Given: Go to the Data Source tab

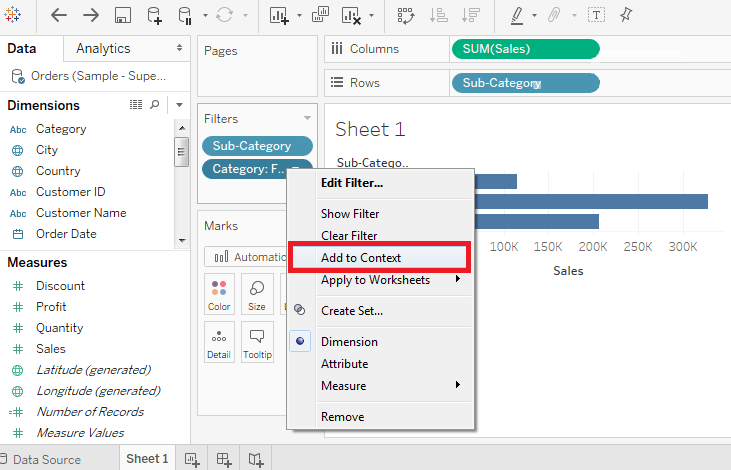Looking at the screenshot, I should tap(47, 460).
